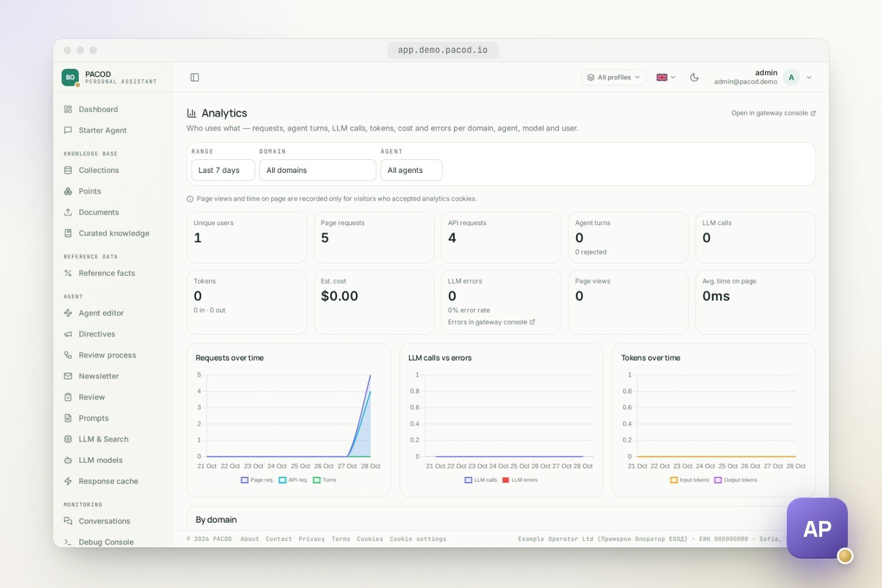Click the Debug Console terminal icon
The height and width of the screenshot is (588, 882).
(x=68, y=542)
